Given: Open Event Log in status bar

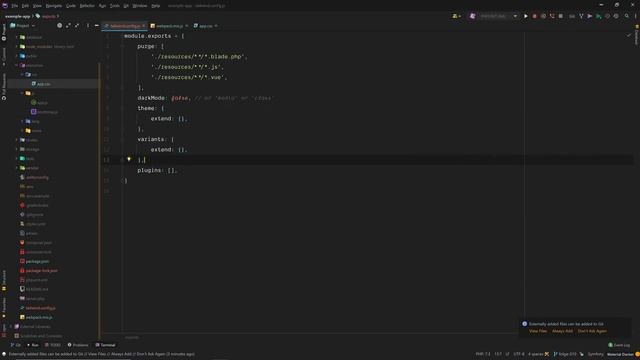Looking at the screenshot, I should click(x=619, y=345).
